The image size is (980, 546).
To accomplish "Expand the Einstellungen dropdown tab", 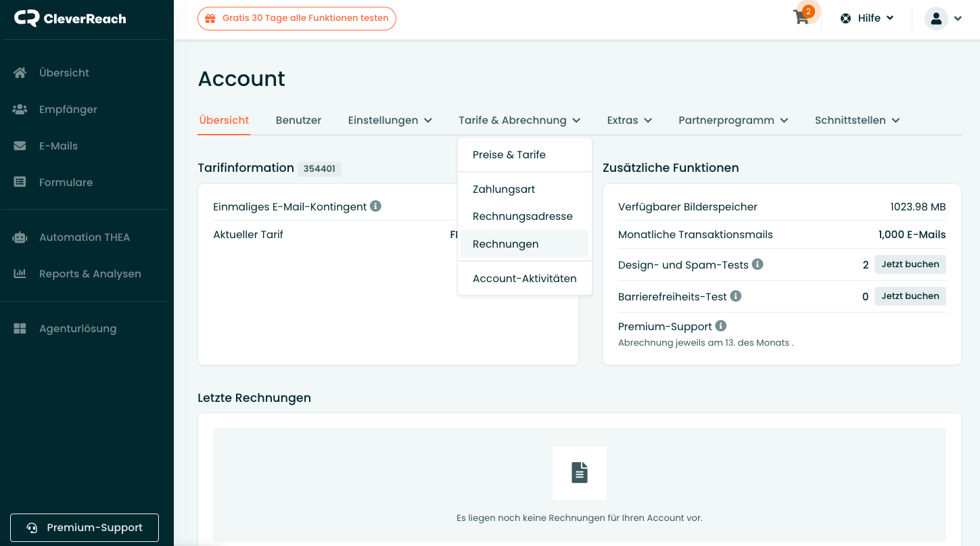I will pyautogui.click(x=390, y=120).
